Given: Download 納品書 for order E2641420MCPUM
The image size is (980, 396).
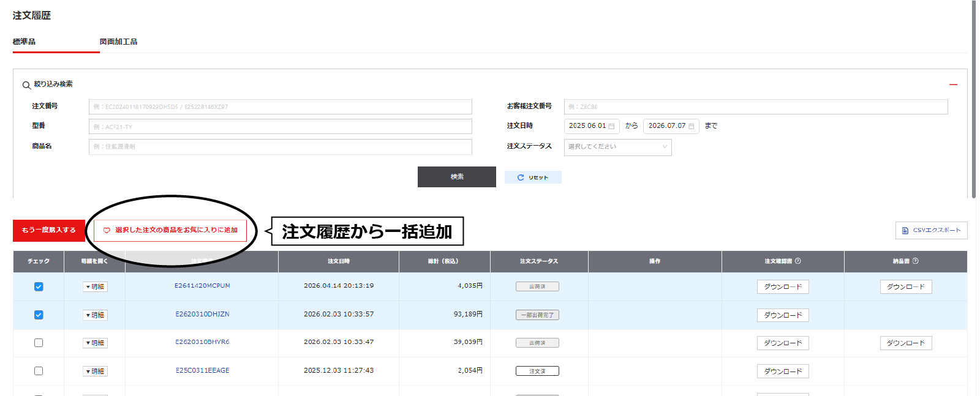Looking at the screenshot, I should (906, 286).
